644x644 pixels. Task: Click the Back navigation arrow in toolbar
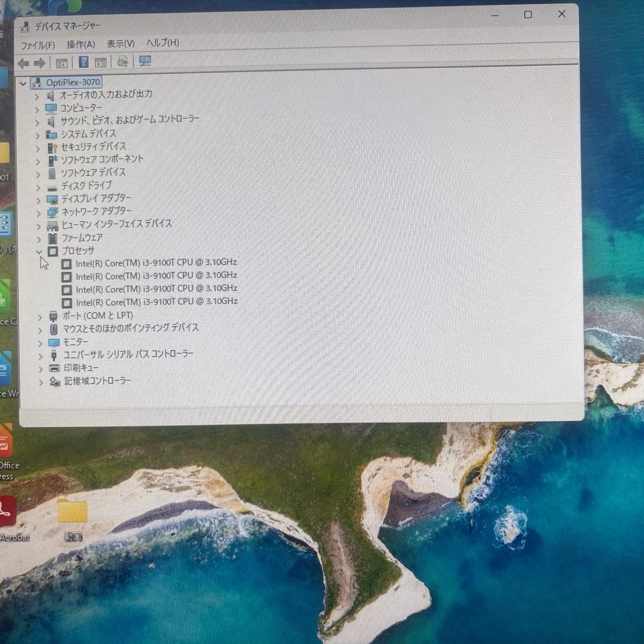23,63
